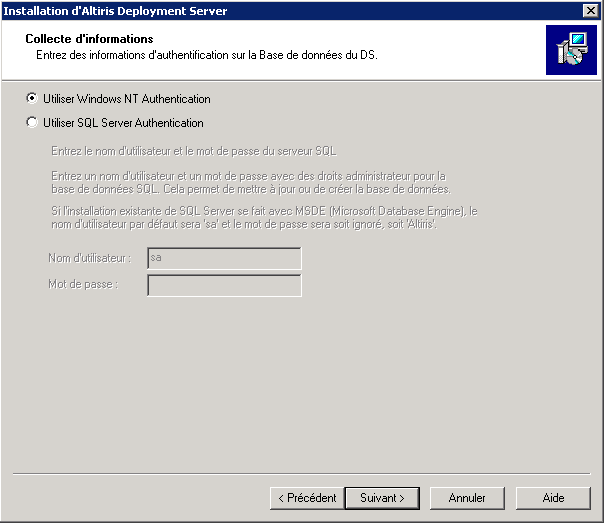Click the header subtitle about Base de données du DS
Image resolution: width=604 pixels, height=523 pixels.
point(207,54)
